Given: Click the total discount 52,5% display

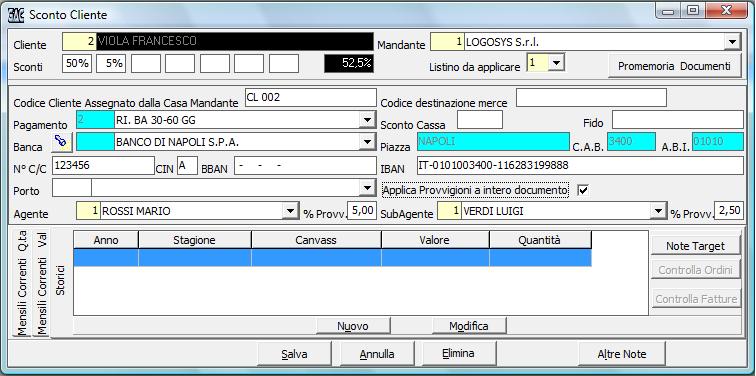Looking at the screenshot, I should (x=349, y=64).
